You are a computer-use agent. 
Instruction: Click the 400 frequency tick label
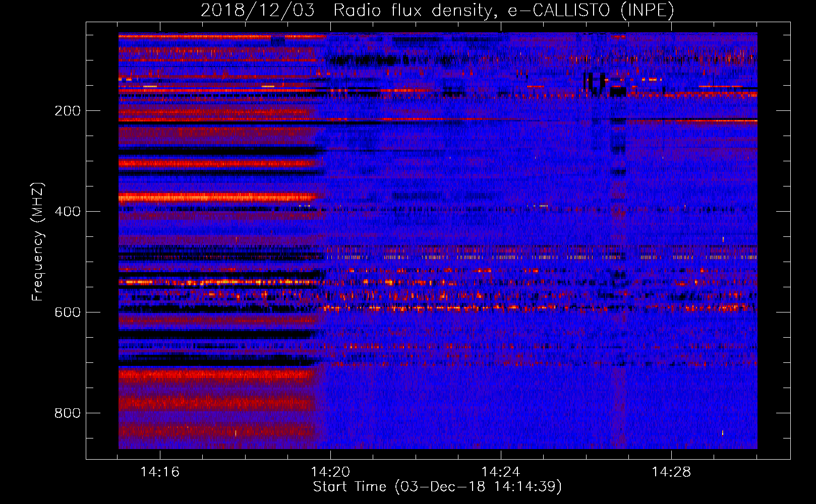click(x=68, y=212)
